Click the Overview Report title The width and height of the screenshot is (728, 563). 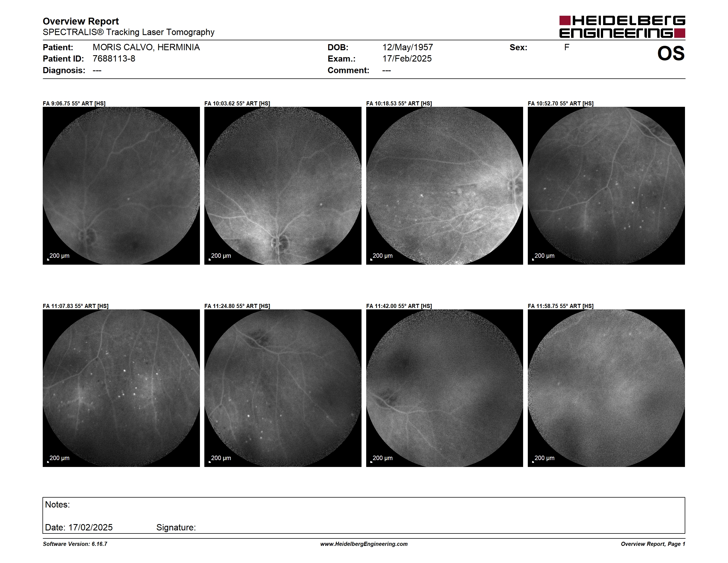81,21
